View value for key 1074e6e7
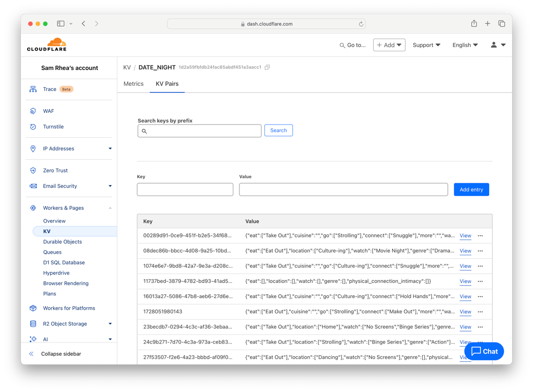The width and height of the screenshot is (533, 392). pos(466,266)
